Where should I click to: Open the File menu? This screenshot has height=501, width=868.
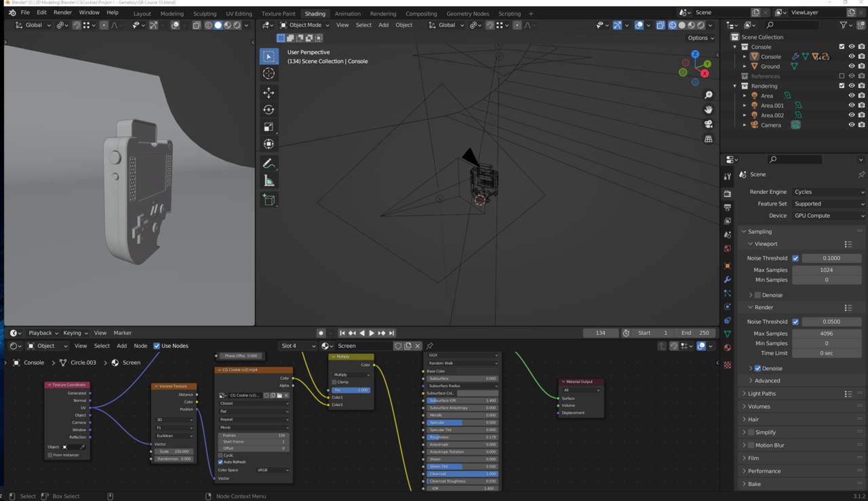click(25, 12)
